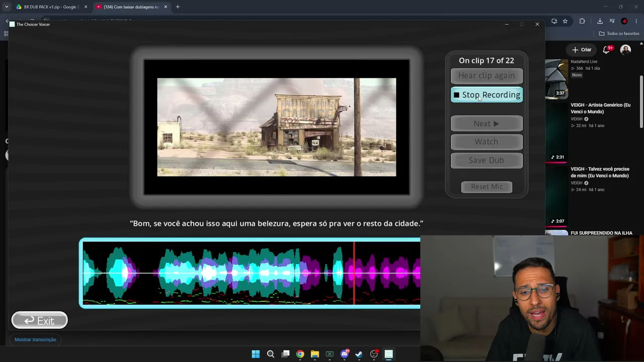Go to the Next clip
644x362 pixels.
pos(487,123)
